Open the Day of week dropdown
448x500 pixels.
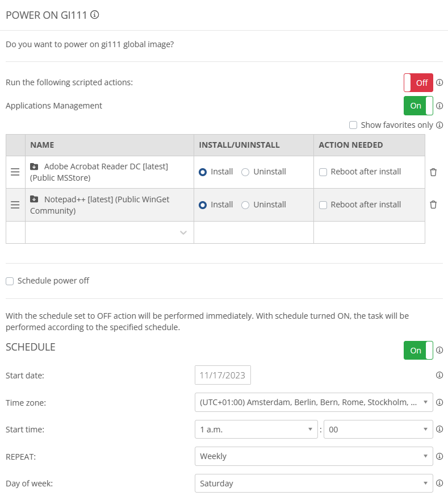point(313,484)
